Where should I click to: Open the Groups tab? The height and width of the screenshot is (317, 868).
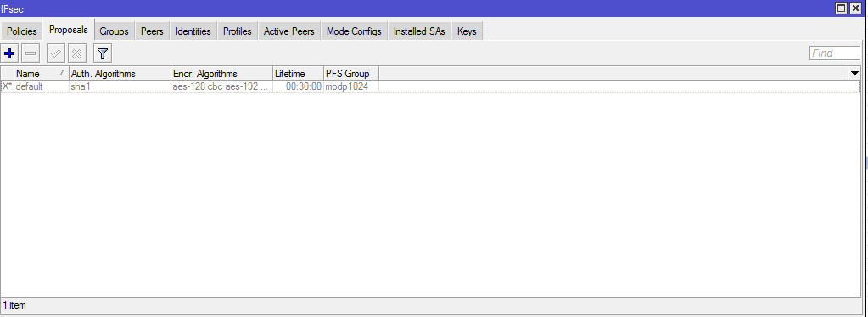[114, 31]
